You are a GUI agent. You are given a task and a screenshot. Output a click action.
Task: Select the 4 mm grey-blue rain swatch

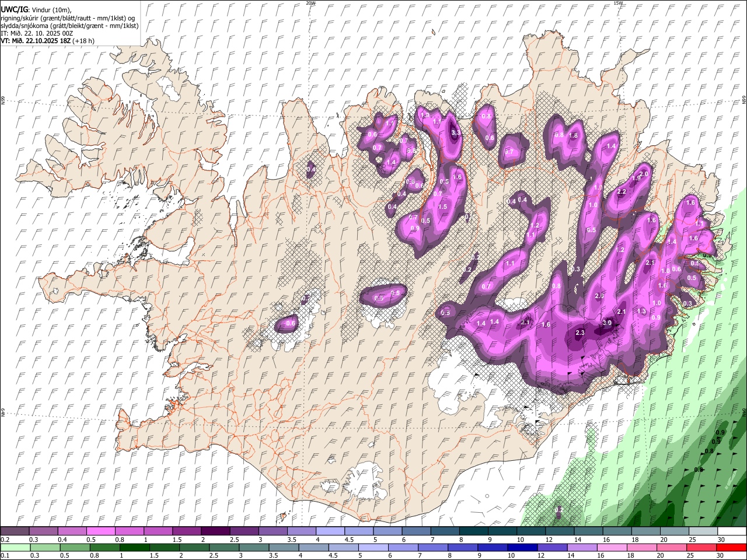[x=313, y=548]
